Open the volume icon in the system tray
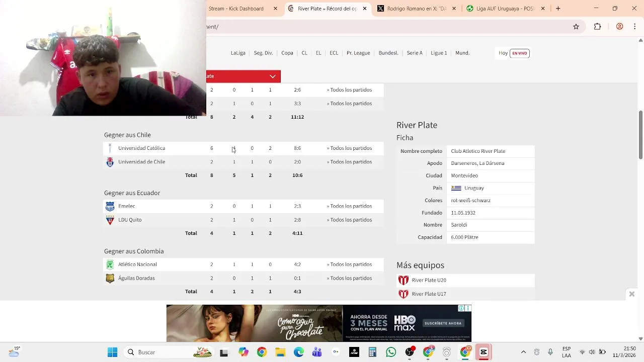 click(x=592, y=352)
